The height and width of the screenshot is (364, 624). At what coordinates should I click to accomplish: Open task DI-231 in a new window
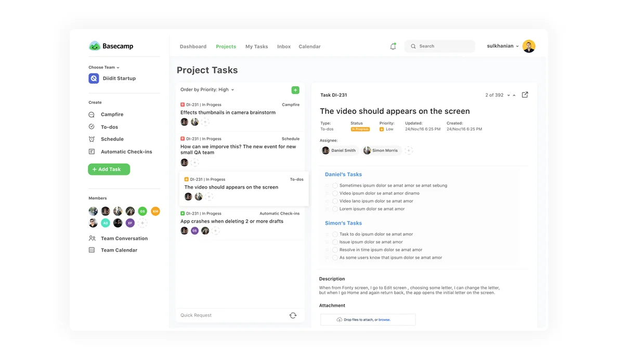[x=525, y=95]
